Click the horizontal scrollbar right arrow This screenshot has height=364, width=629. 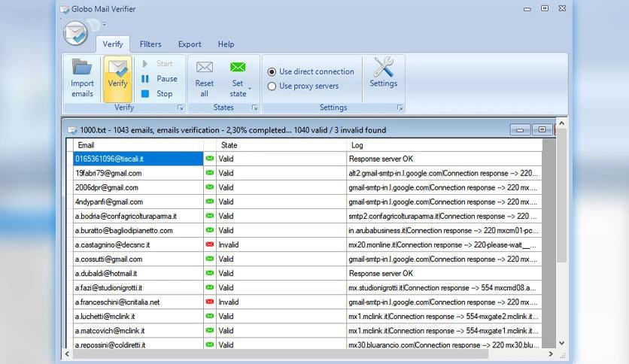(x=551, y=354)
